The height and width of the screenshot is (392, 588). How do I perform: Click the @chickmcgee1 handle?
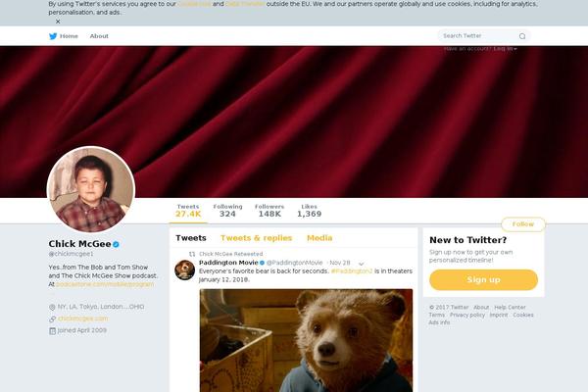pos(71,254)
